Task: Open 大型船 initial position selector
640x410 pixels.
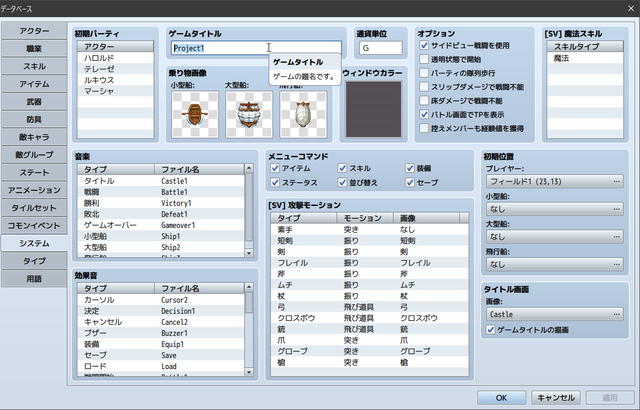Action: [x=555, y=237]
